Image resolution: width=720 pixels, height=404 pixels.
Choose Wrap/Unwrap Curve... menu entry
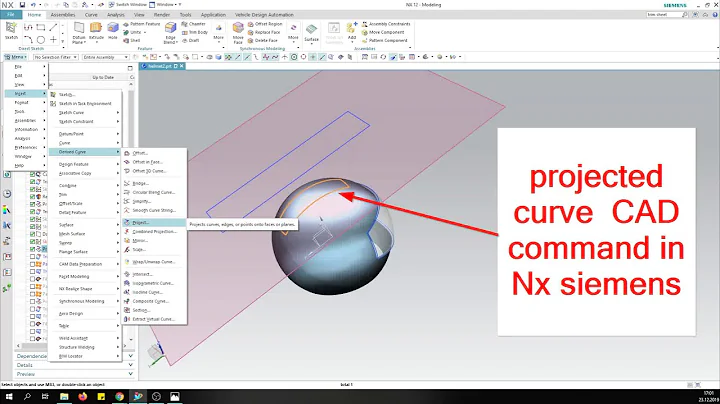tap(154, 262)
